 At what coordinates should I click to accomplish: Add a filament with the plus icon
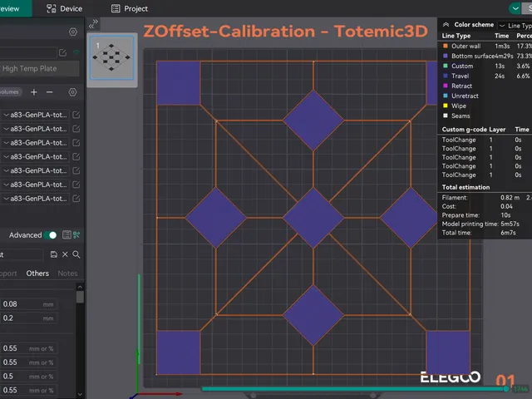pos(34,92)
